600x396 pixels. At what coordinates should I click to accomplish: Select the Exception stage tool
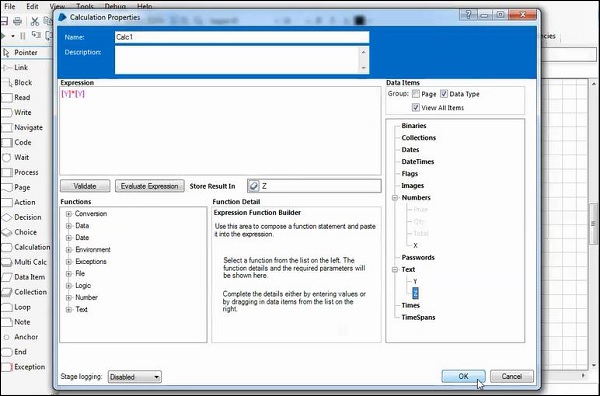pyautogui.click(x=24, y=367)
